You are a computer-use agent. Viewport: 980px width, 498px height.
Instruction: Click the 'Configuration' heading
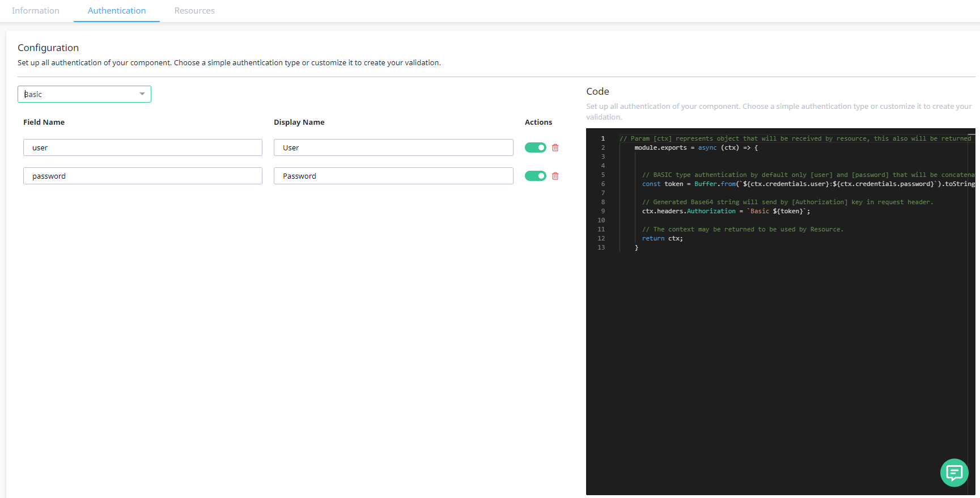[x=48, y=48]
